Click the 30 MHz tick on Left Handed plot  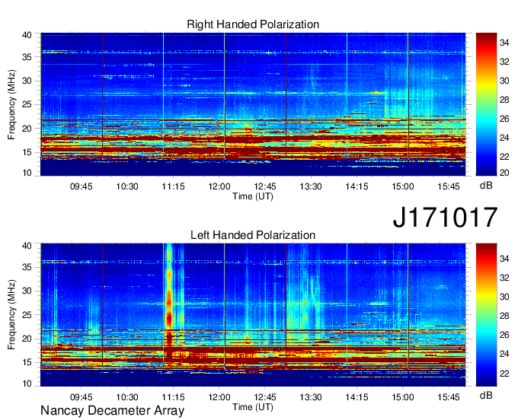tap(27, 291)
